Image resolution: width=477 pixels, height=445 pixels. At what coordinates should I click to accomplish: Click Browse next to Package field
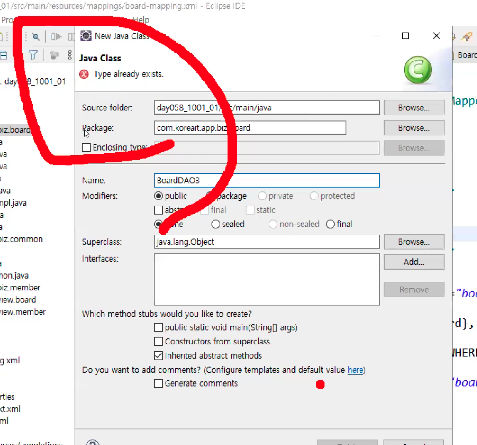pyautogui.click(x=414, y=128)
